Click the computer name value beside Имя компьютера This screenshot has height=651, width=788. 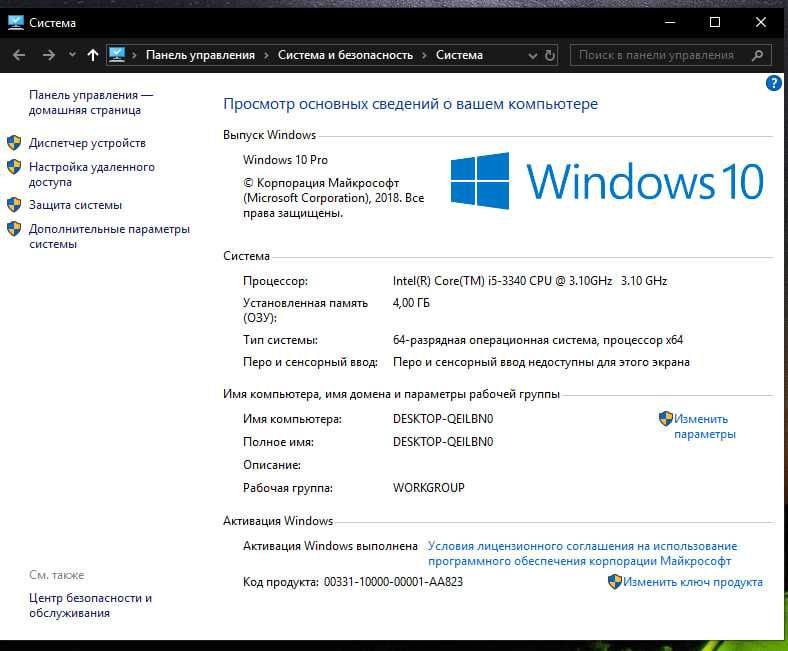point(443,419)
